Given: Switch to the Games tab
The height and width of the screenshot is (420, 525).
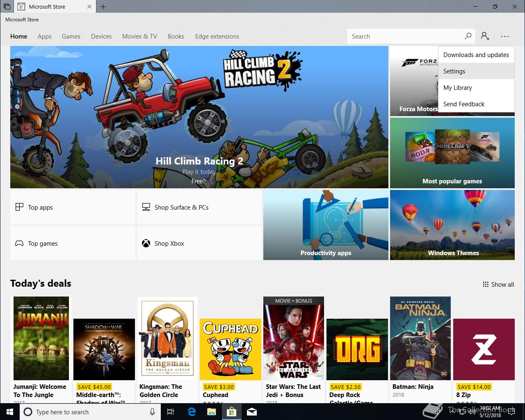Looking at the screenshot, I should click(71, 36).
